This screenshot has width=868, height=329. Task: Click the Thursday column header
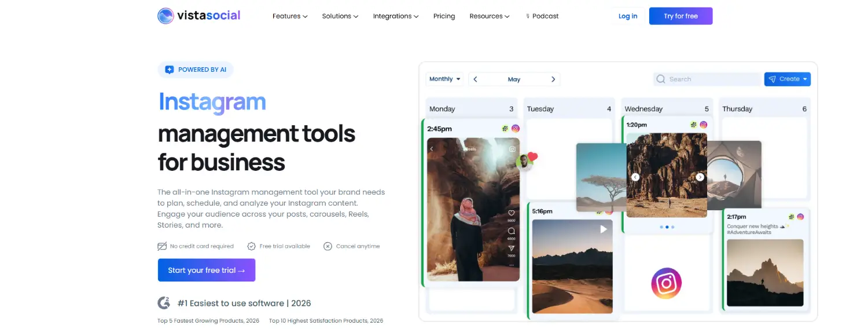(x=764, y=109)
